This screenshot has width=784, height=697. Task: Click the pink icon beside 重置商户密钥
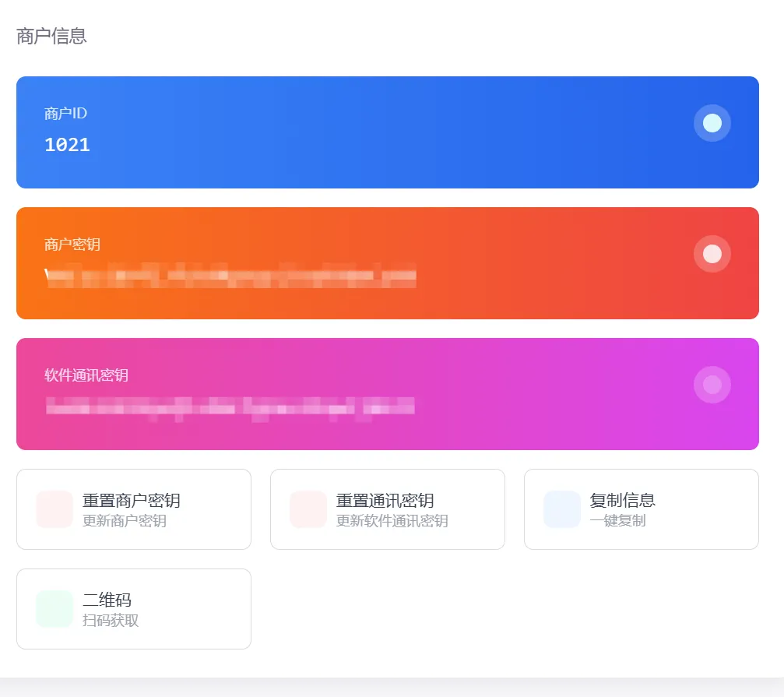click(x=54, y=509)
